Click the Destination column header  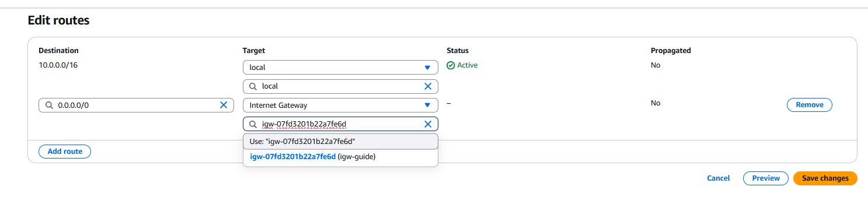point(58,51)
